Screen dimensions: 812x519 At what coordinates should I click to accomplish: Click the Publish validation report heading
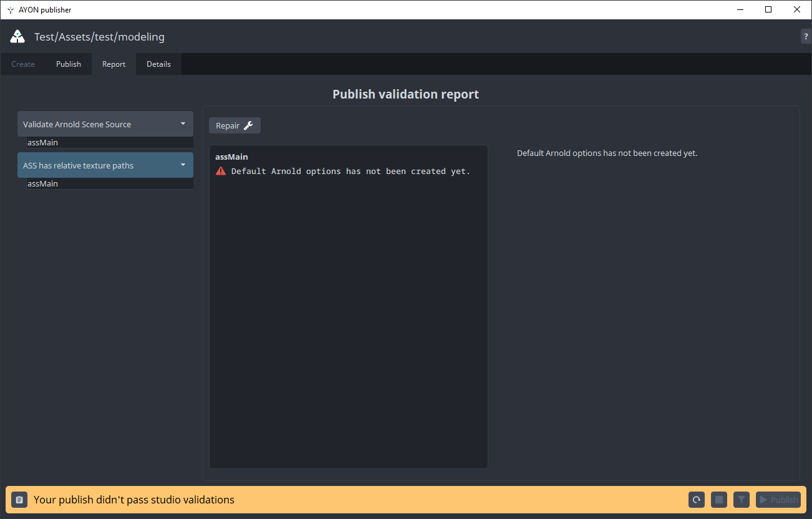pos(405,94)
